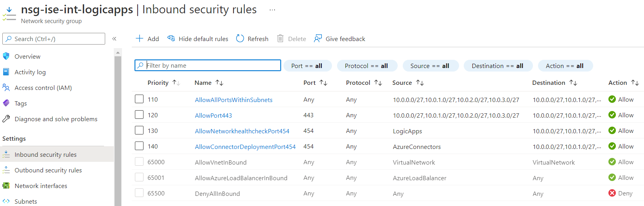Click the Tags purple tag icon
Screen dimensions: 644x206
pos(6,103)
